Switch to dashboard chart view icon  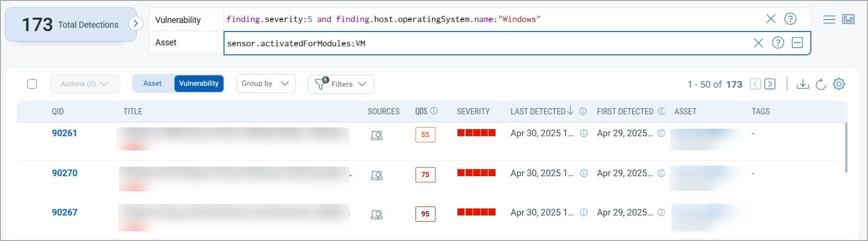(848, 19)
